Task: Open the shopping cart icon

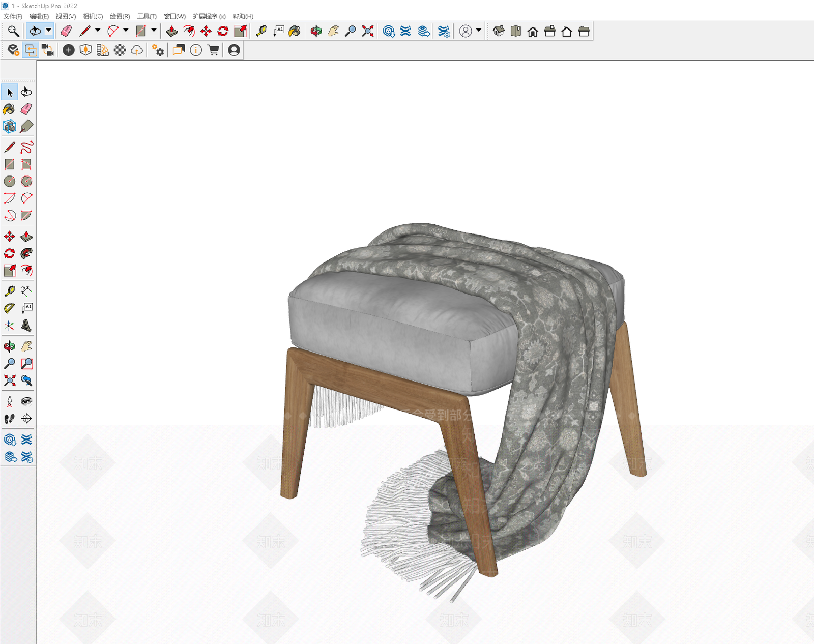Action: pos(213,50)
